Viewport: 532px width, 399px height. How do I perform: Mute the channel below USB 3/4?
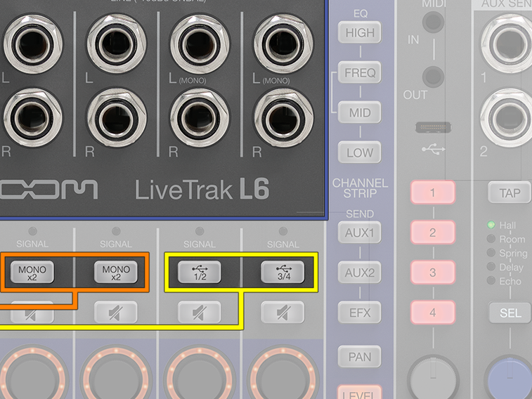(283, 312)
